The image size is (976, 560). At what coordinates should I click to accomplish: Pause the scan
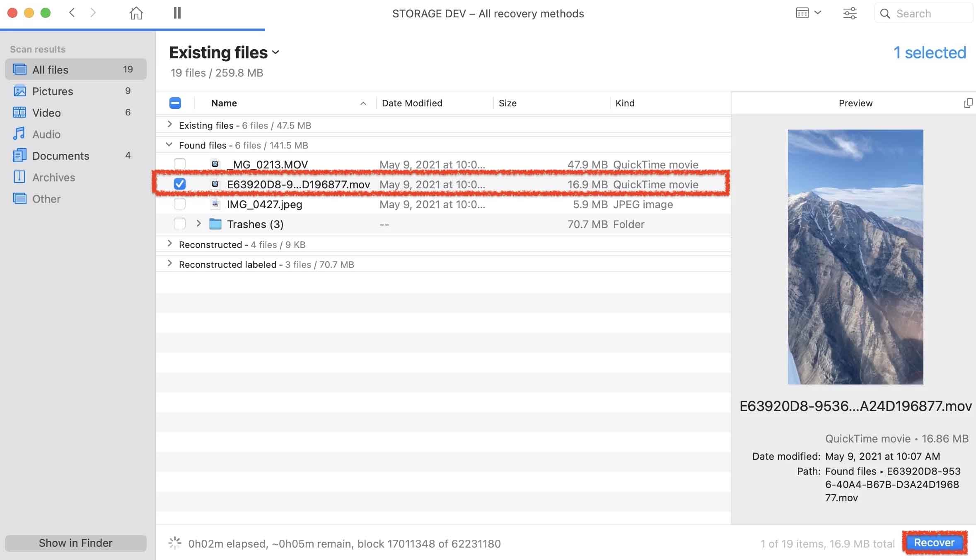point(177,13)
